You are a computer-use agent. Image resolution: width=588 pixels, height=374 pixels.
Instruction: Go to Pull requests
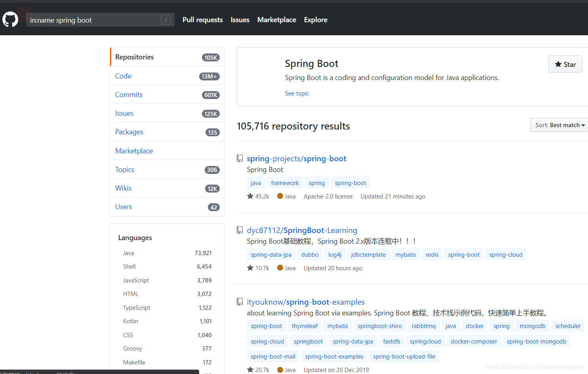pyautogui.click(x=203, y=20)
